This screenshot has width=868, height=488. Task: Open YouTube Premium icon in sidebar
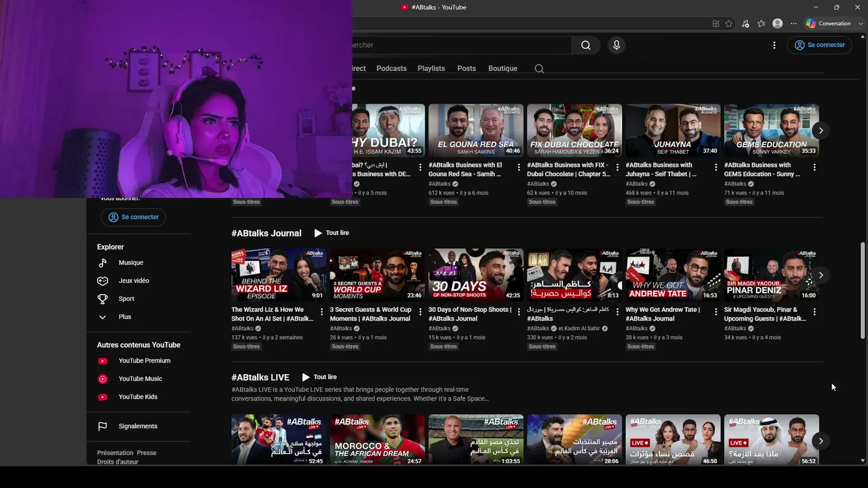point(102,361)
